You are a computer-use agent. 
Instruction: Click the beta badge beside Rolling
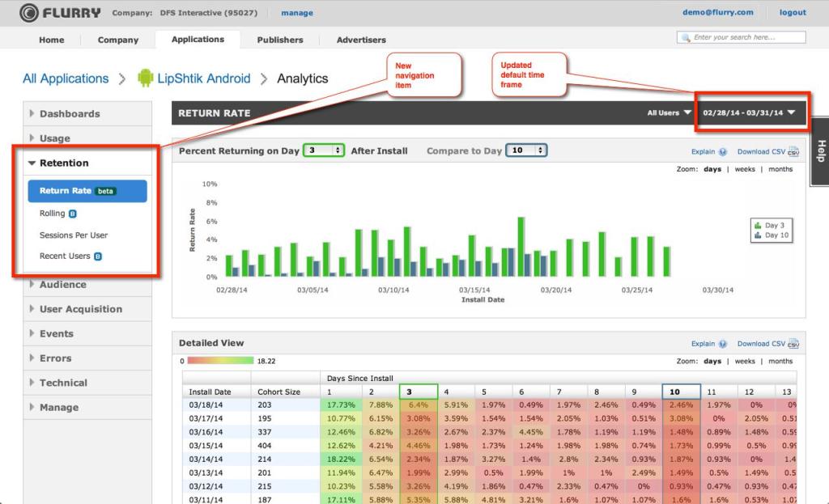point(72,214)
